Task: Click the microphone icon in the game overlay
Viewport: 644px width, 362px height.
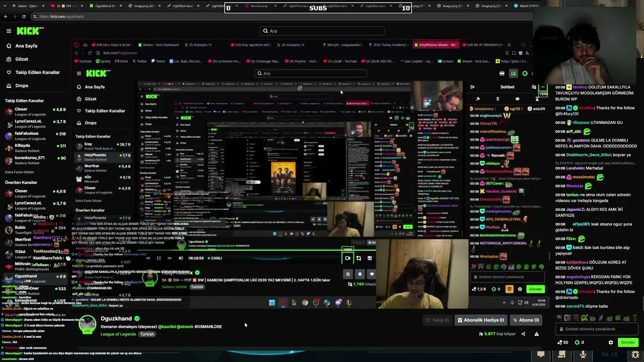Action: pos(583,355)
